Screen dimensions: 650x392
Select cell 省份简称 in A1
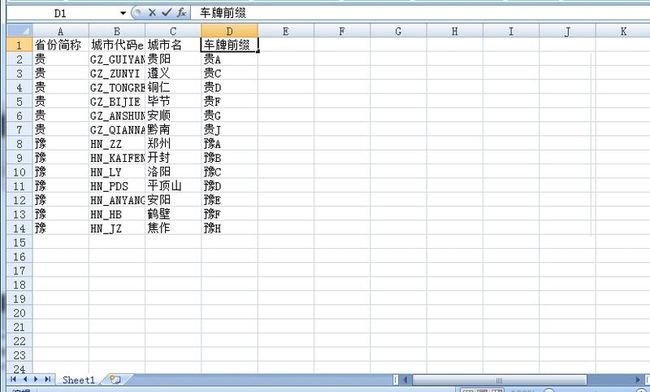point(61,45)
